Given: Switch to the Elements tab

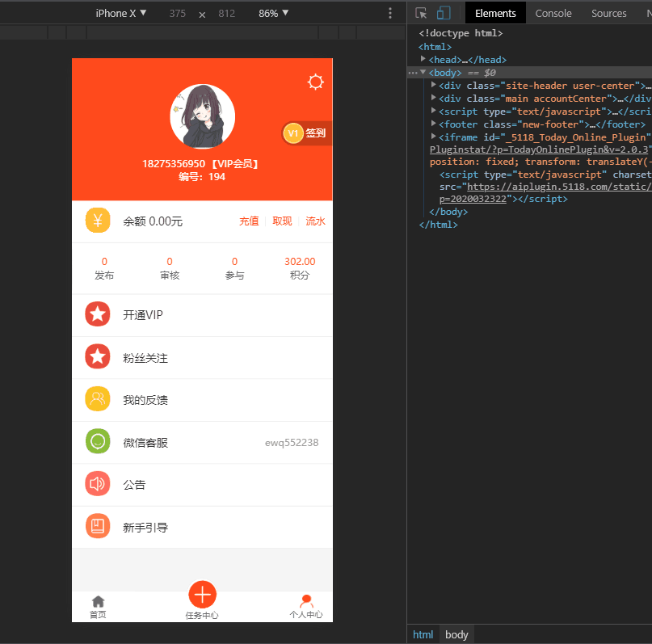Looking at the screenshot, I should 495,13.
